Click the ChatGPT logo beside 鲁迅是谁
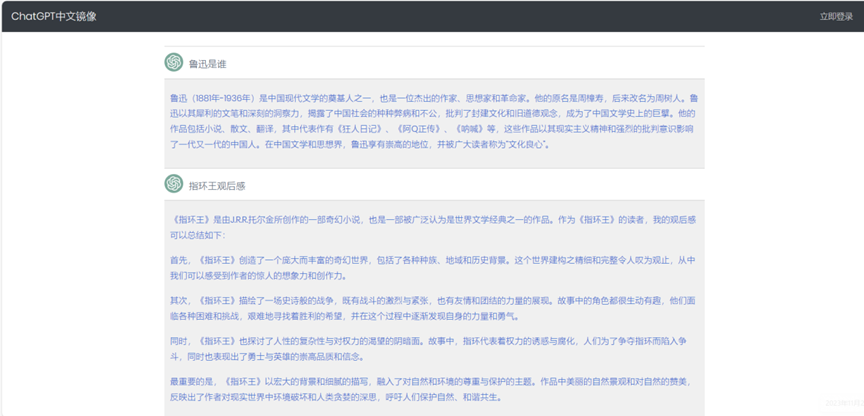The width and height of the screenshot is (864, 416). tap(174, 62)
